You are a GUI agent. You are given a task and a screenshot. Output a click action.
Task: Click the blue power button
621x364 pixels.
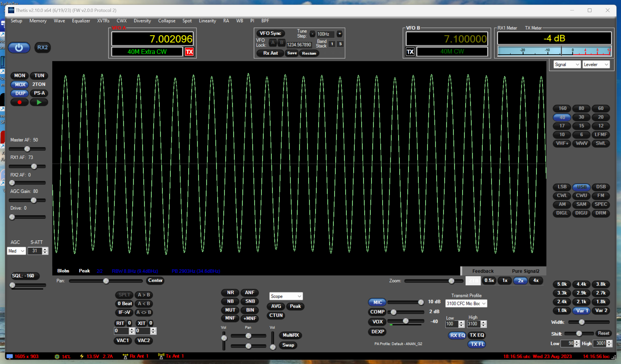click(19, 47)
